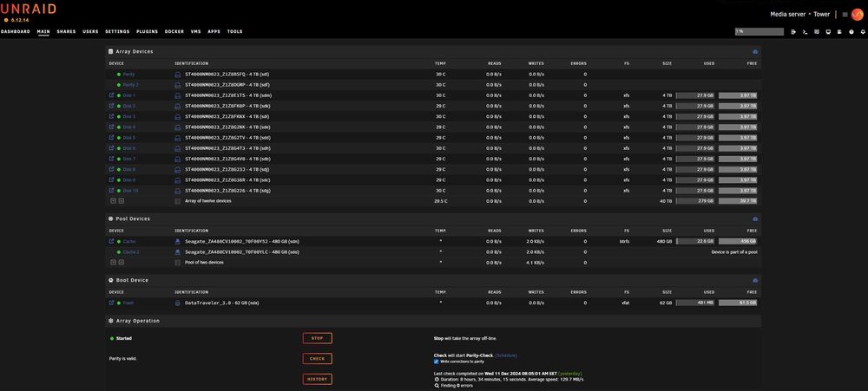This screenshot has height=391, width=868.
Task: Click the USB drive icon beside DataTraveler_3.0
Action: (x=178, y=303)
